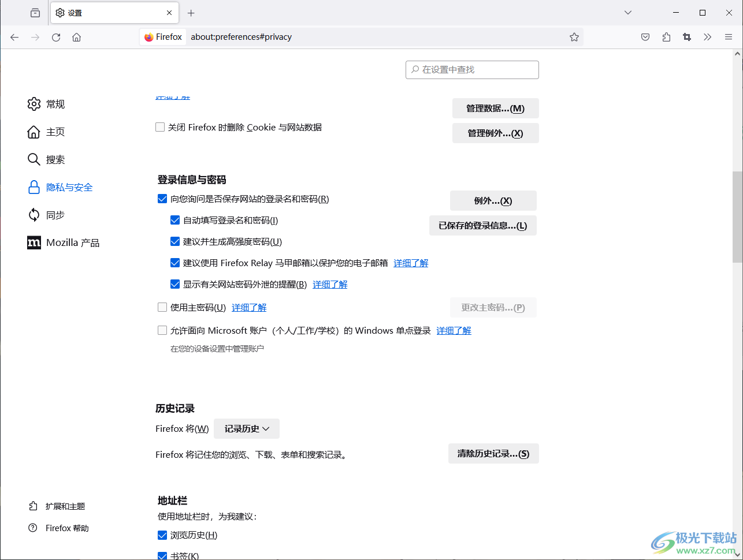Open 详细了解 link for Windows 单点登录
Image resolution: width=743 pixels, height=560 pixels.
tap(454, 331)
